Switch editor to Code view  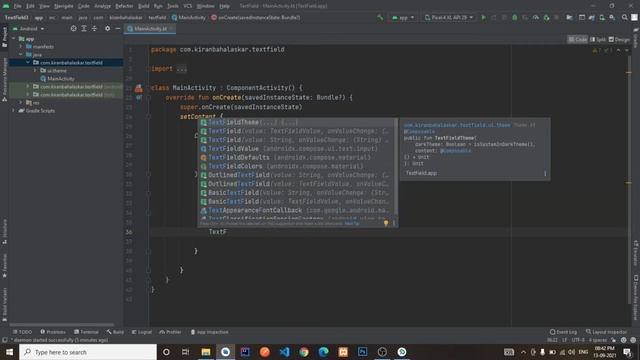pyautogui.click(x=578, y=40)
